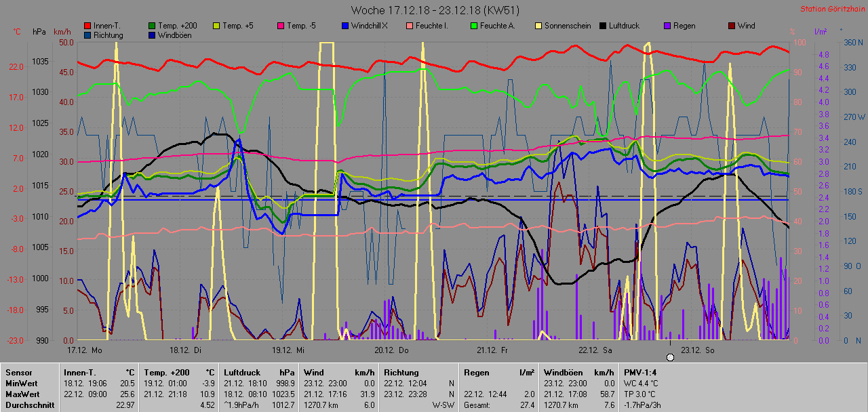Click the Innen-T. maximum value '25.6'

tap(127, 394)
